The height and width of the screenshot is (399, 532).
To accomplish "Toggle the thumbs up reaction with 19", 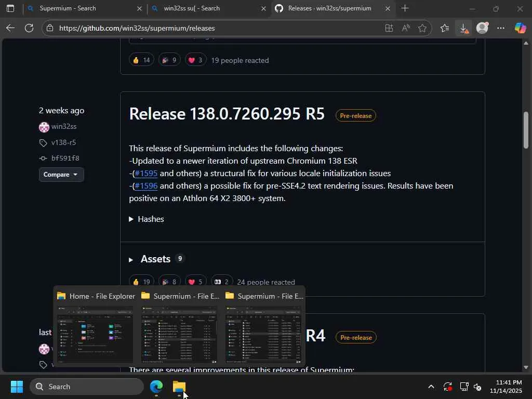I will click(141, 282).
